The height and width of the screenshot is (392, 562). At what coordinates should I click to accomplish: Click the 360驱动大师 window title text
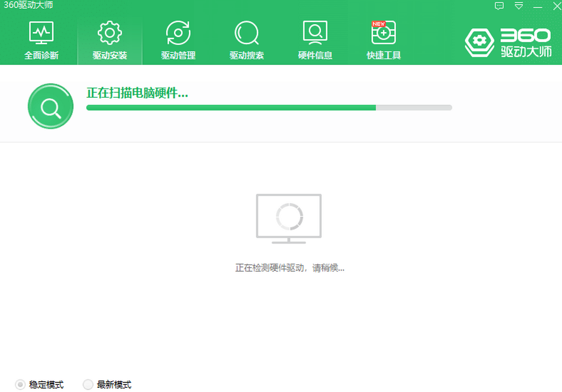(x=28, y=5)
